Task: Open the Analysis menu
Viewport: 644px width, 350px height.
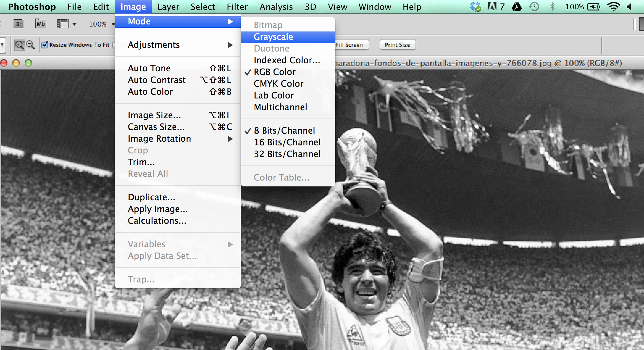Action: pos(276,7)
